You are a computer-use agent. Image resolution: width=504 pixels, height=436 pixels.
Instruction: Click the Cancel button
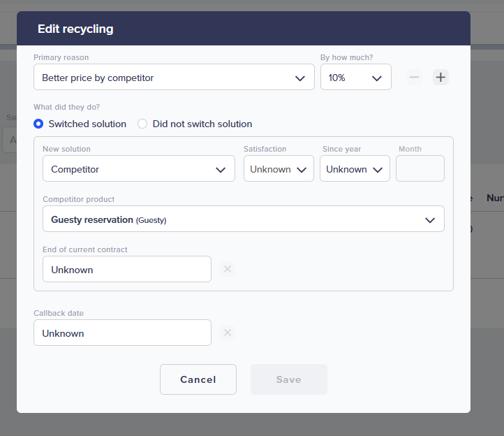[198, 379]
